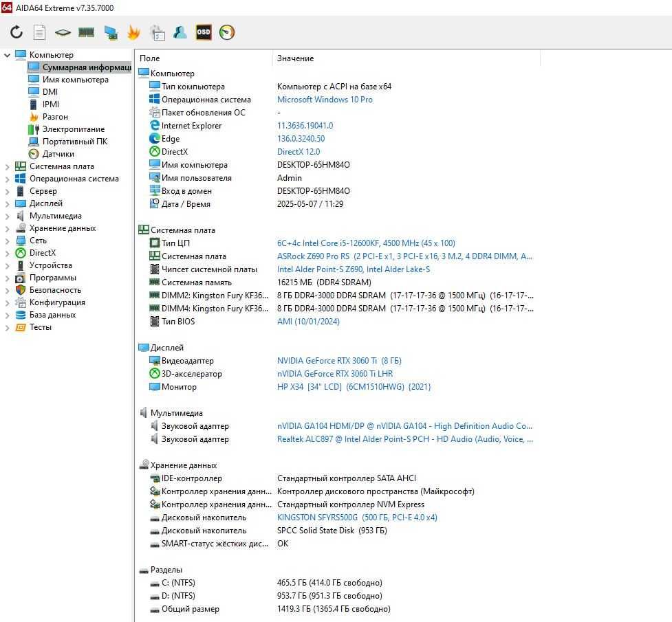This screenshot has width=672, height=622.
Task: Click the Поле column header
Action: tap(204, 58)
